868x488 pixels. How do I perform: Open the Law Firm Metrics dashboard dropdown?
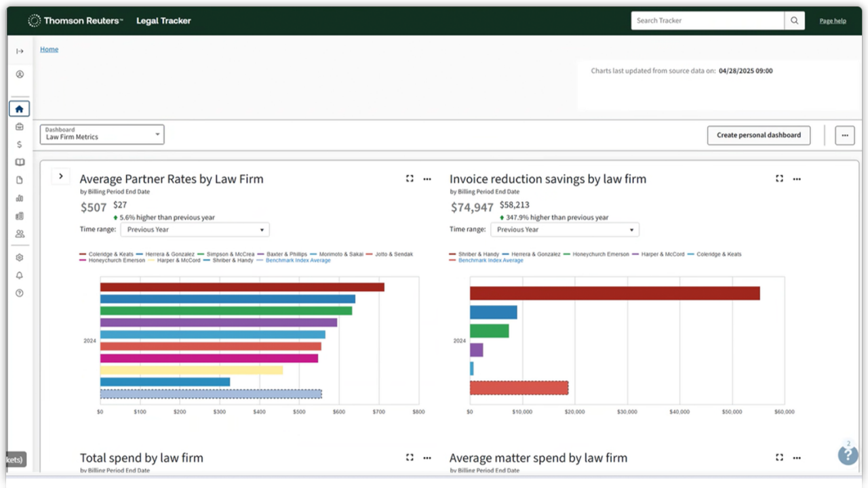coord(102,134)
